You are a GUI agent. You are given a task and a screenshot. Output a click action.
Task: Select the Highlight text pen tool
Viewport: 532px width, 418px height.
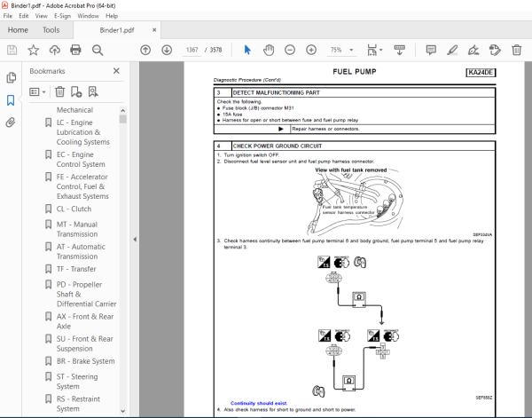[452, 50]
